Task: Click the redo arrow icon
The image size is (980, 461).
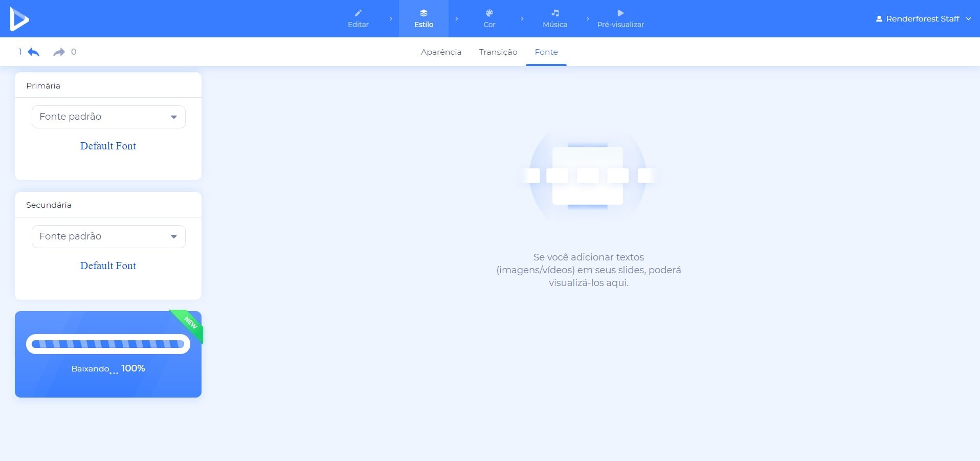Action: point(59,52)
